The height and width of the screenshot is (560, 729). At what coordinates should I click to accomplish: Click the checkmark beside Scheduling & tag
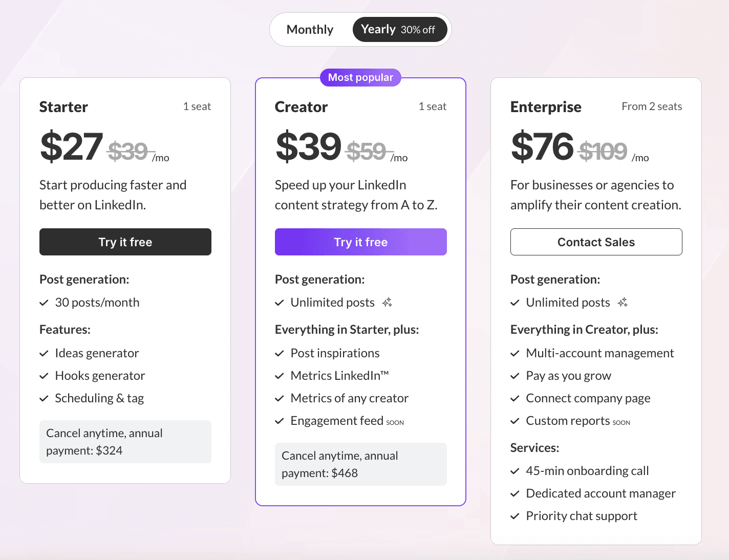(44, 399)
